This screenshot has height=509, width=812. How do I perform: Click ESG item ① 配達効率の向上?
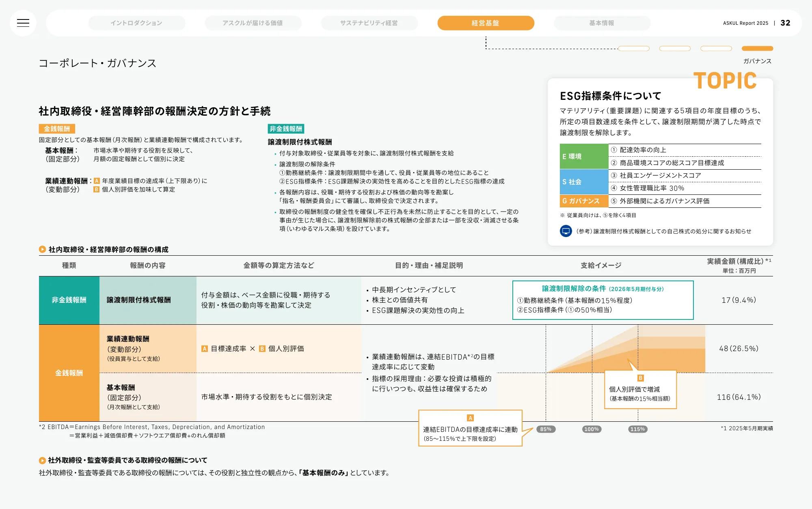pyautogui.click(x=639, y=150)
